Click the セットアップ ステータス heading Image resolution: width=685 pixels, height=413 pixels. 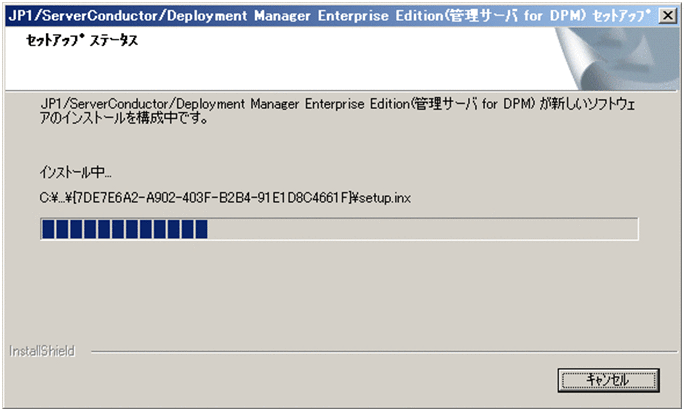coord(77,43)
